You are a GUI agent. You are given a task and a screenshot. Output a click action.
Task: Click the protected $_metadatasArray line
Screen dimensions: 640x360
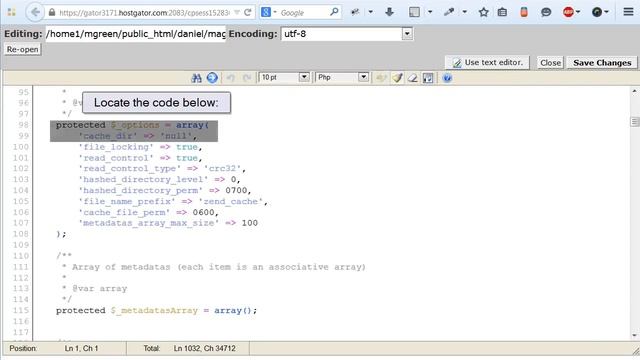[x=157, y=311]
